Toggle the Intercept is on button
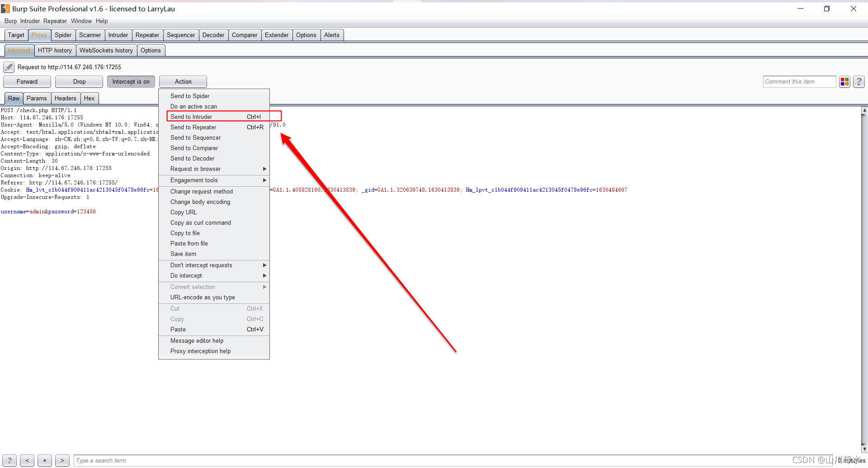The height and width of the screenshot is (468, 868). point(131,82)
